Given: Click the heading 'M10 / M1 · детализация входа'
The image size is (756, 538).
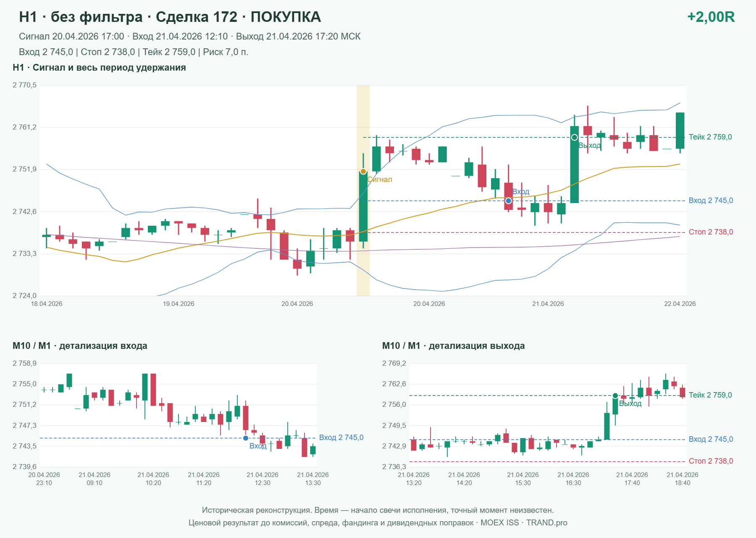Looking at the screenshot, I should [80, 346].
